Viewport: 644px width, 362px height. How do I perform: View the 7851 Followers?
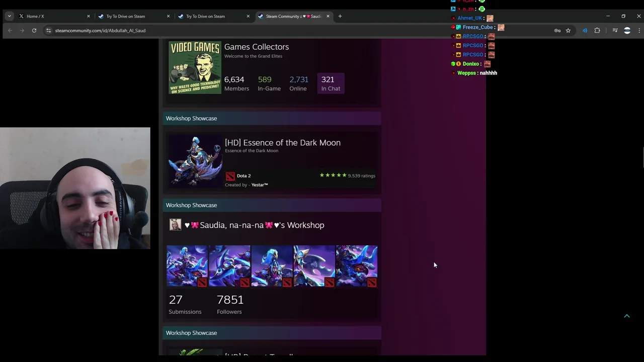(x=230, y=305)
